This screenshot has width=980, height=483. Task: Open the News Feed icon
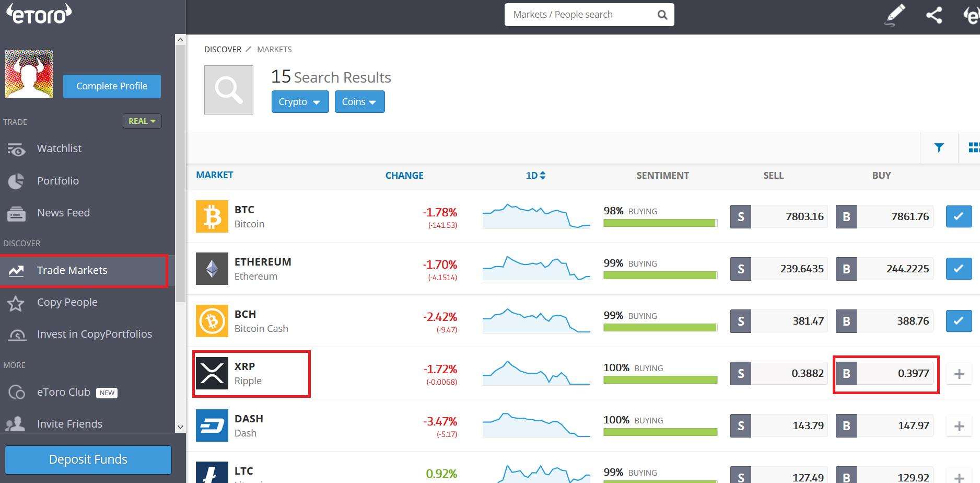click(16, 213)
